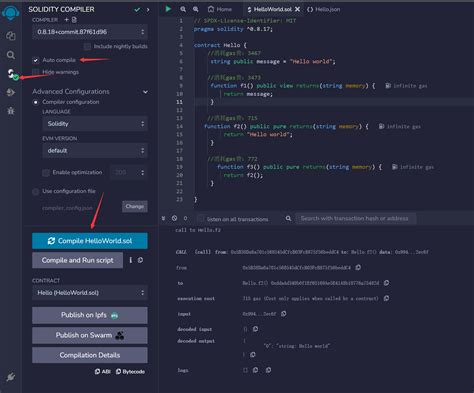
Task: Click the 'call to Hello.f2' terminal line
Action: point(198,230)
